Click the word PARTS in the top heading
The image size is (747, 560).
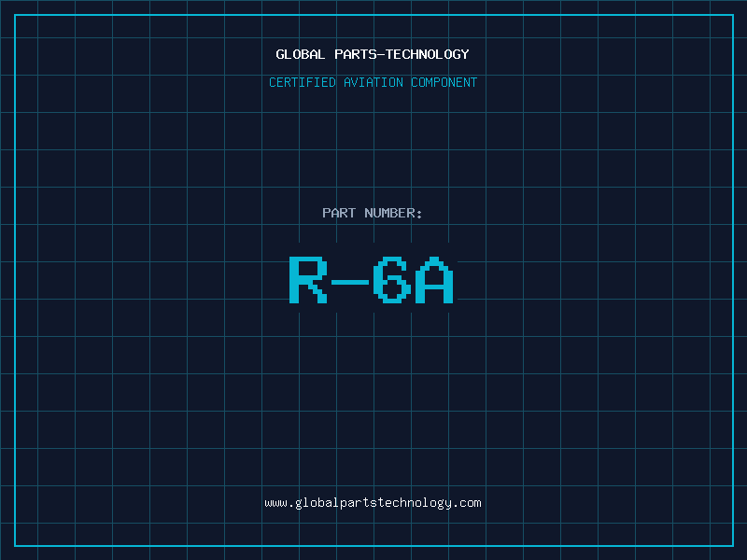tap(355, 54)
